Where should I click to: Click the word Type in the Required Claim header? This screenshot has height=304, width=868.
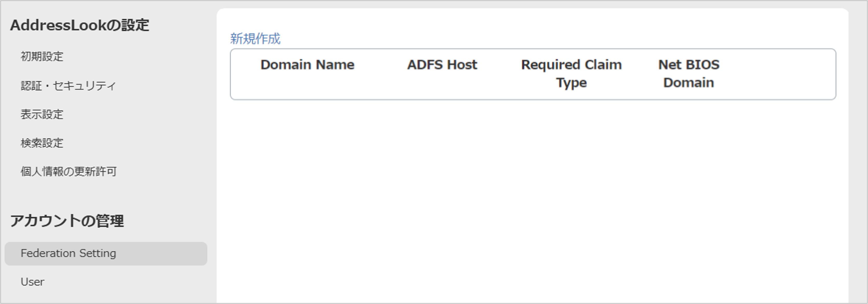571,83
